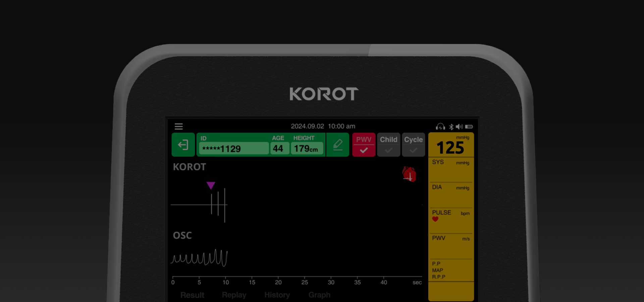Image resolution: width=644 pixels, height=302 pixels.
Task: Tap the sec unit label on axis
Action: [x=417, y=283]
